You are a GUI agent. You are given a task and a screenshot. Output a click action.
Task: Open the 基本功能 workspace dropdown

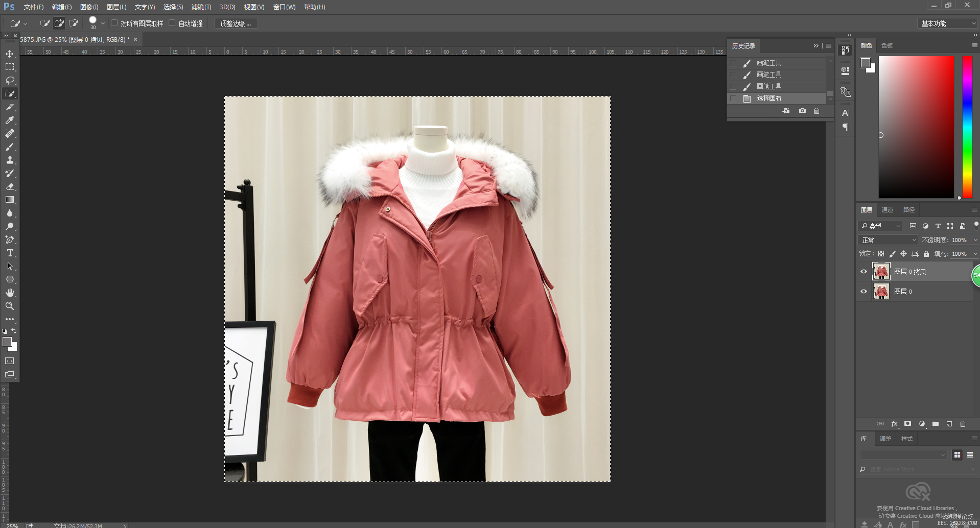tap(947, 23)
